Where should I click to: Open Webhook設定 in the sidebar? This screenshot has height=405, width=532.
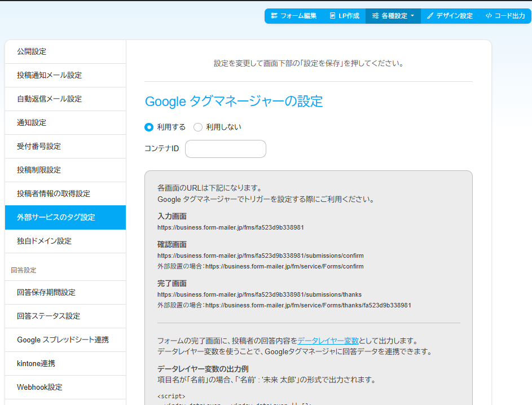tap(65, 388)
